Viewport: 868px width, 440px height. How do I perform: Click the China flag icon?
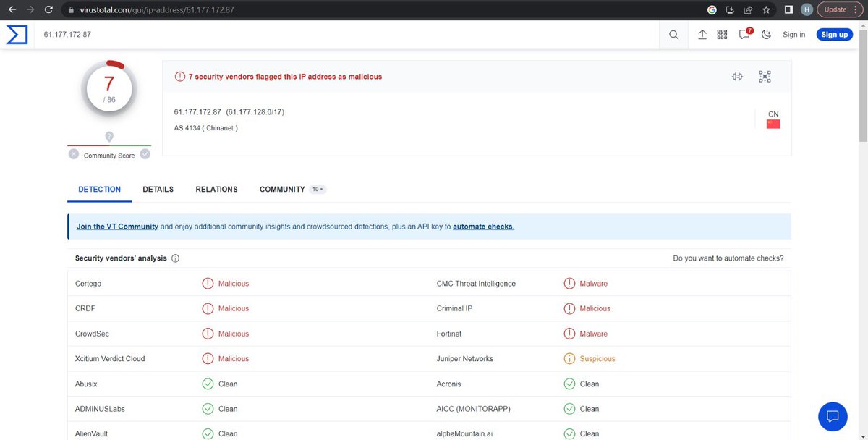pyautogui.click(x=773, y=124)
